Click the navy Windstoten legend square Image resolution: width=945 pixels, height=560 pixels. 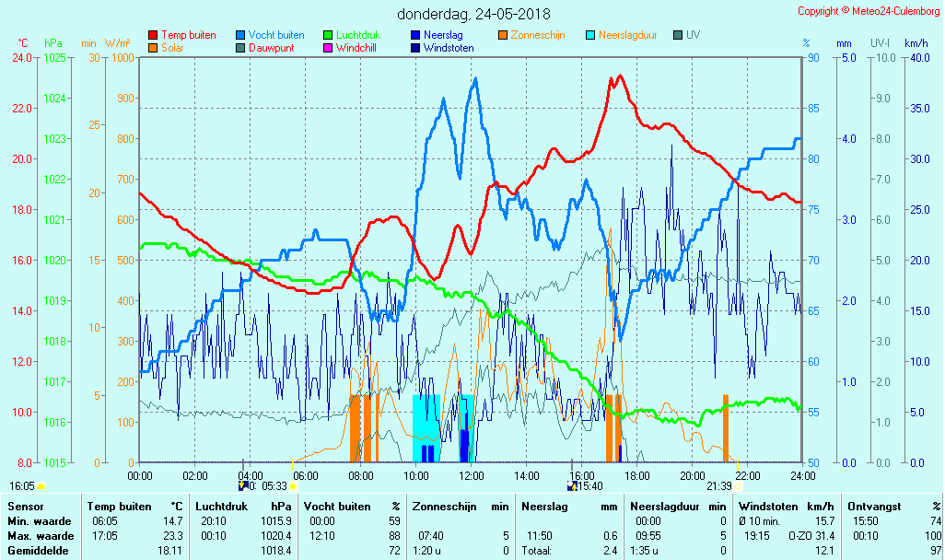pos(415,48)
